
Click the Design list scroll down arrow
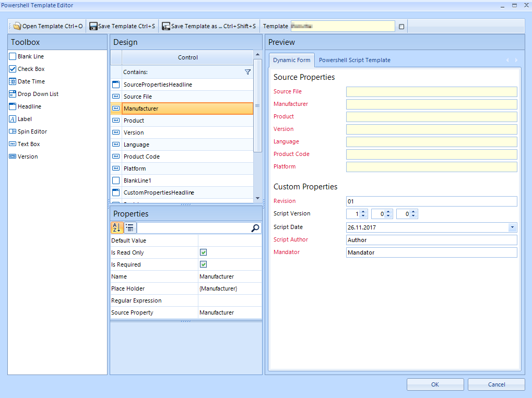click(257, 198)
